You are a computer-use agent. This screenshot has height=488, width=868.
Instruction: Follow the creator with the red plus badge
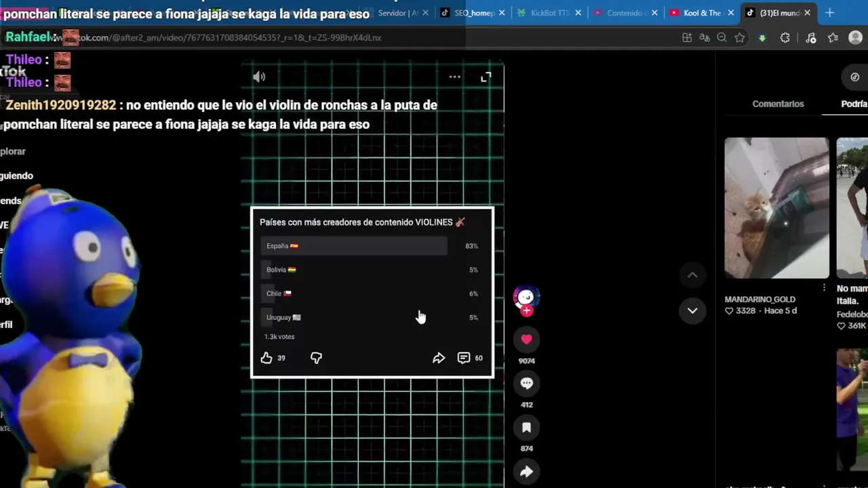tap(526, 311)
